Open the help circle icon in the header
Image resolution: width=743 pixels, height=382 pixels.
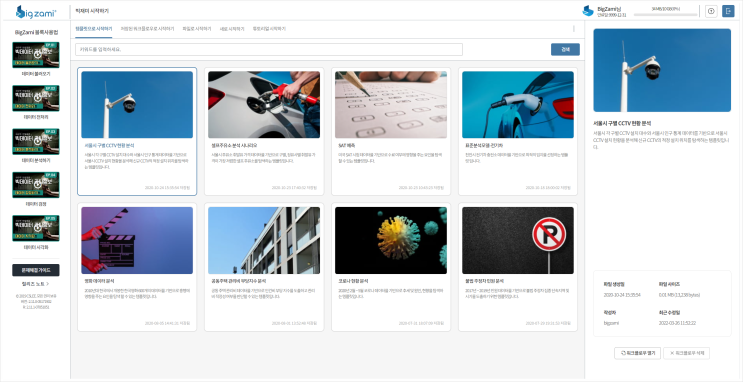coord(711,11)
